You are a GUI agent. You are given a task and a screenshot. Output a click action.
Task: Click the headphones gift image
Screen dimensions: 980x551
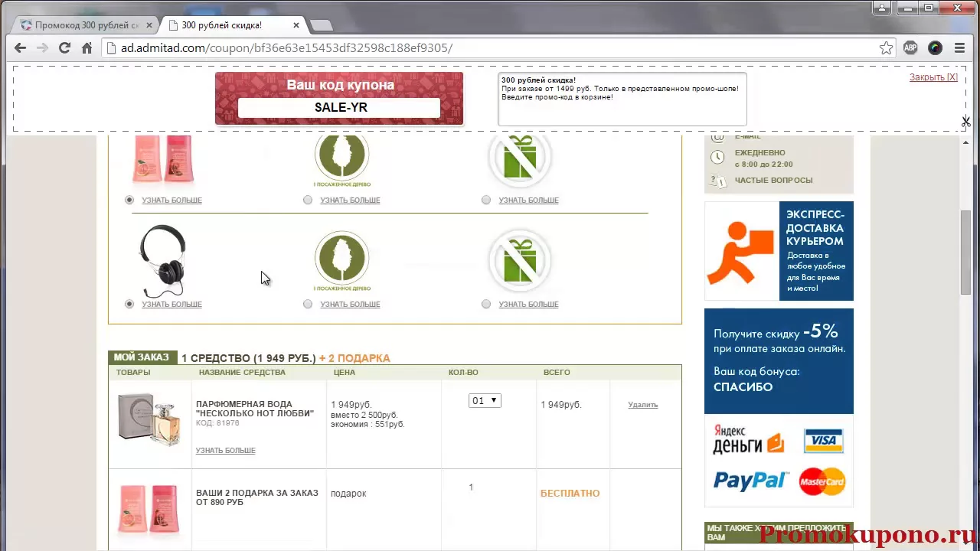click(x=162, y=260)
